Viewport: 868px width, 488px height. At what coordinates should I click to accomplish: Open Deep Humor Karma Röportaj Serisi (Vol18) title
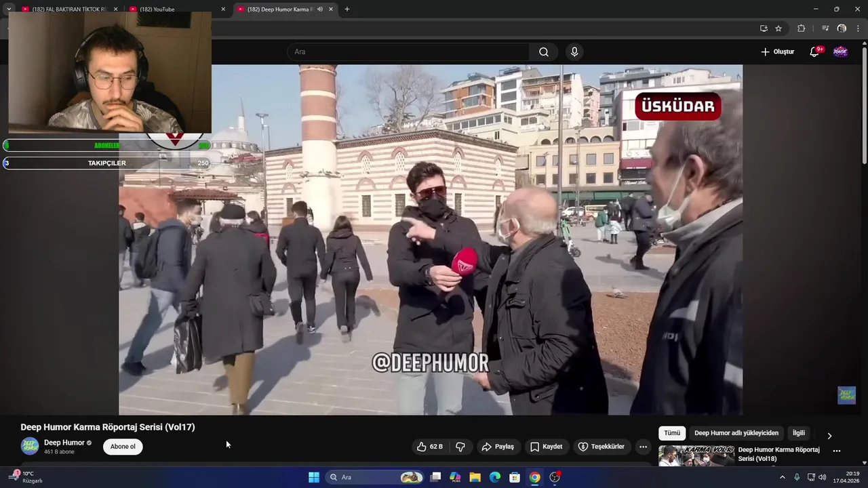pos(778,454)
